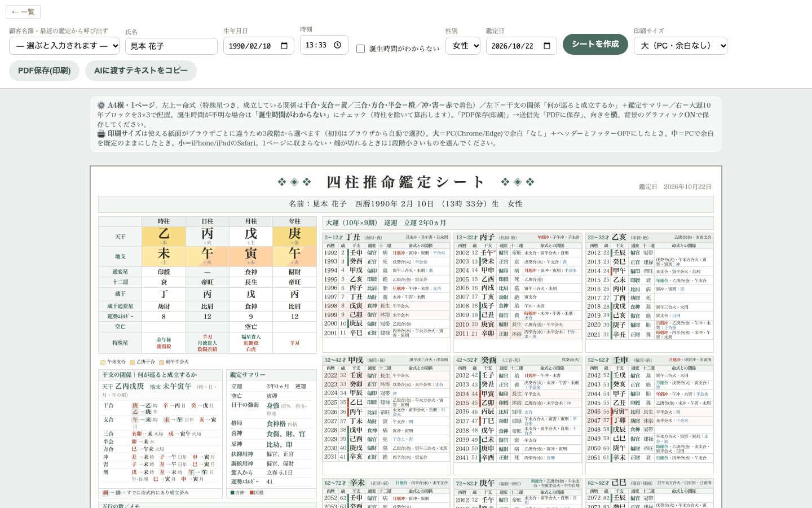
Task: Focus the 氏名 name input field
Action: click(x=171, y=46)
